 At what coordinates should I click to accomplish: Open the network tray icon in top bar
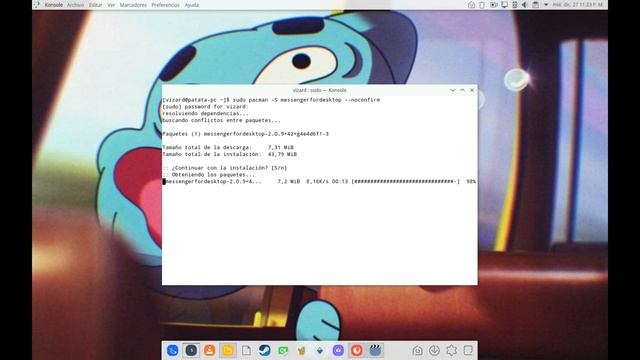[515, 5]
